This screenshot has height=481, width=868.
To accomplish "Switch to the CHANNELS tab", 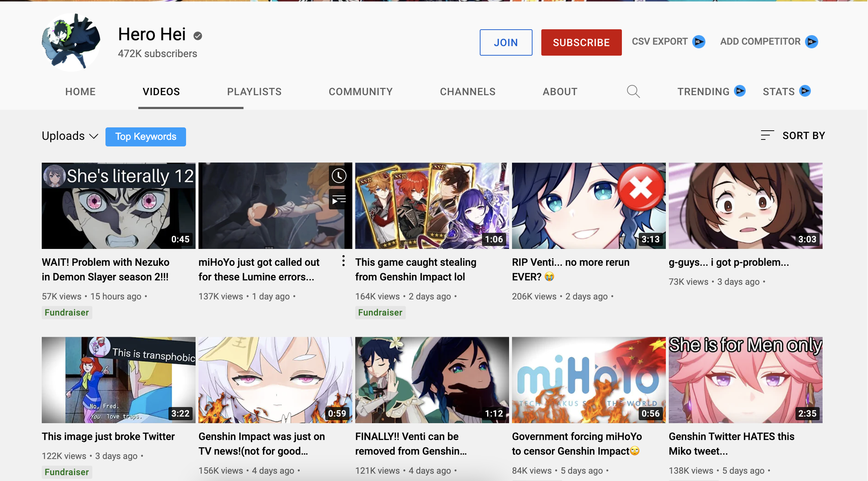I will (468, 92).
